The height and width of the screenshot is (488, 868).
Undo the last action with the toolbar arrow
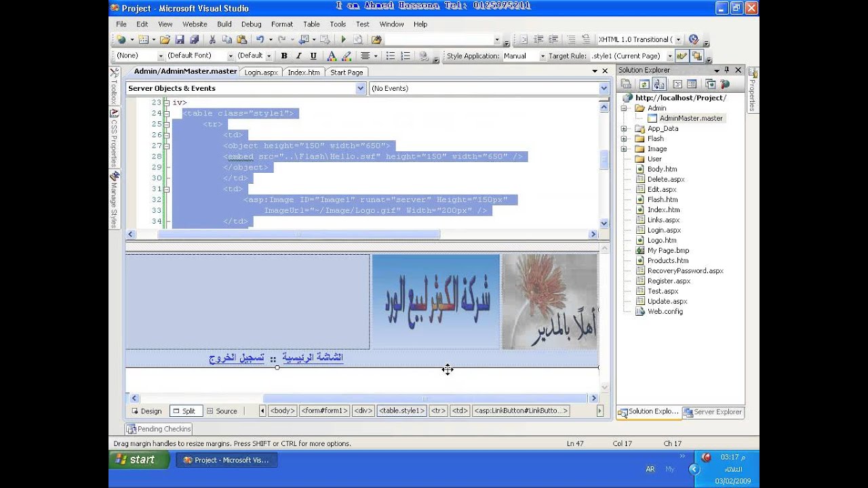260,40
